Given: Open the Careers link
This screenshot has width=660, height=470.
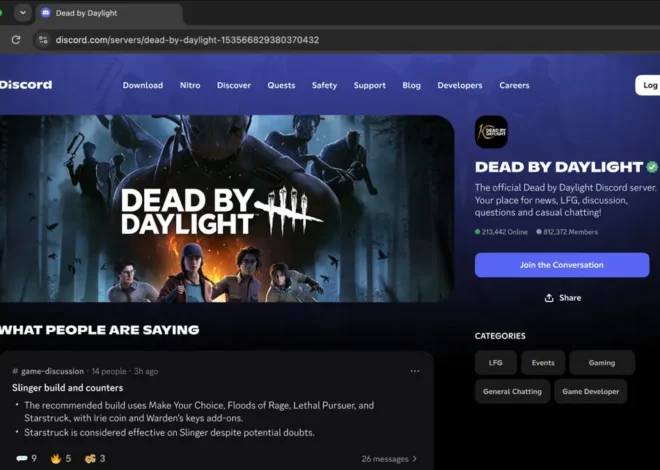Looking at the screenshot, I should 514,85.
